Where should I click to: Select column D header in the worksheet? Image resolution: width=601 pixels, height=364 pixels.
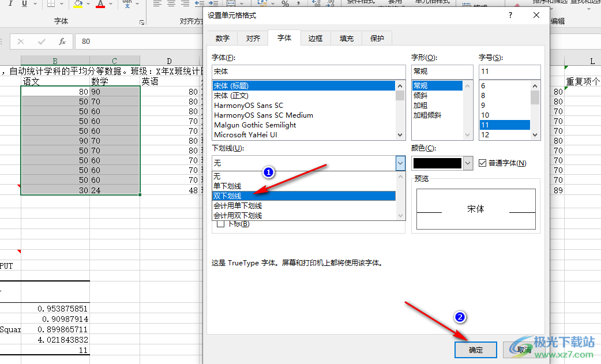pos(169,61)
